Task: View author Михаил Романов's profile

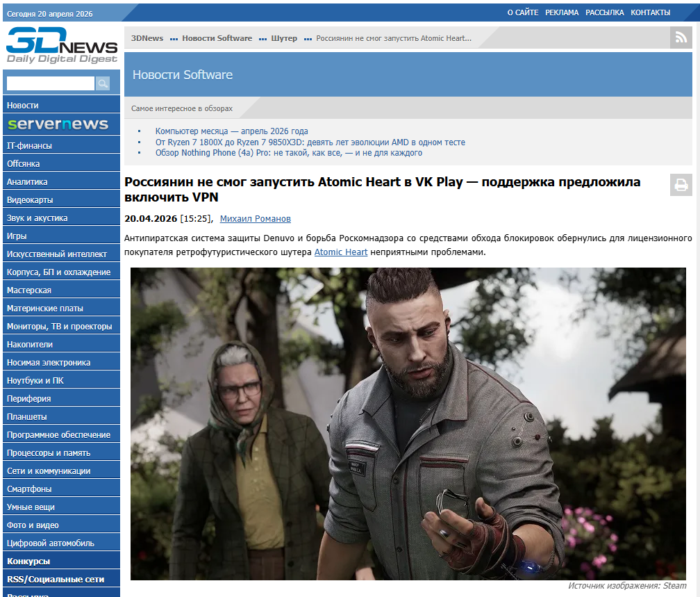Action: tap(254, 218)
